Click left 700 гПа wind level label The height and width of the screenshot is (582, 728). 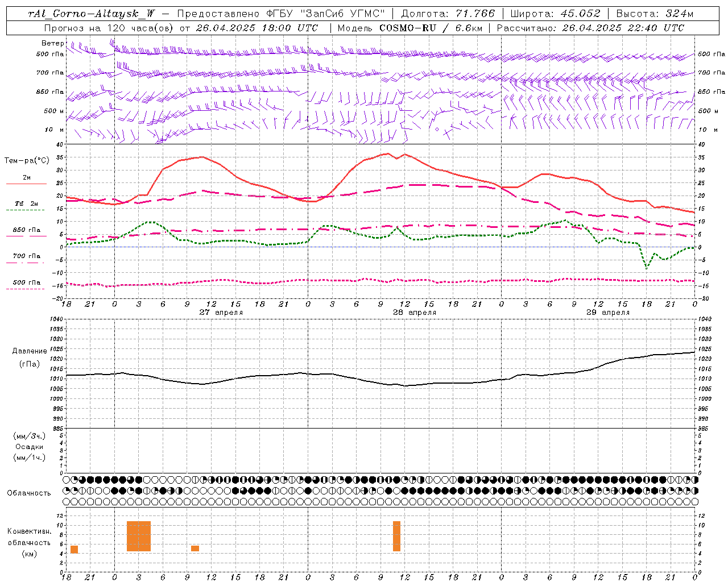(x=50, y=73)
